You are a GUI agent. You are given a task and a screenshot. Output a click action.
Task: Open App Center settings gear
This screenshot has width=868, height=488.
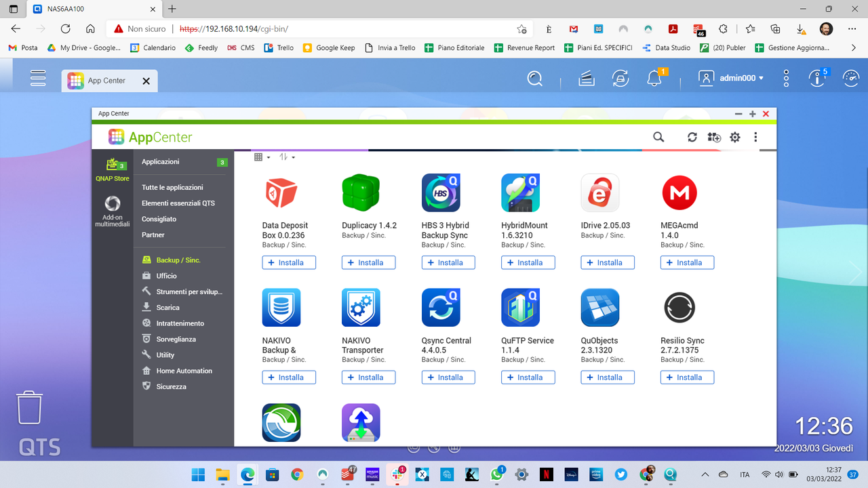735,137
